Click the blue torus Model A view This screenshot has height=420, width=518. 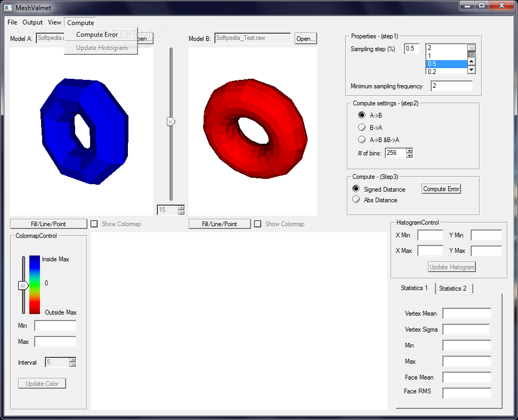click(82, 131)
